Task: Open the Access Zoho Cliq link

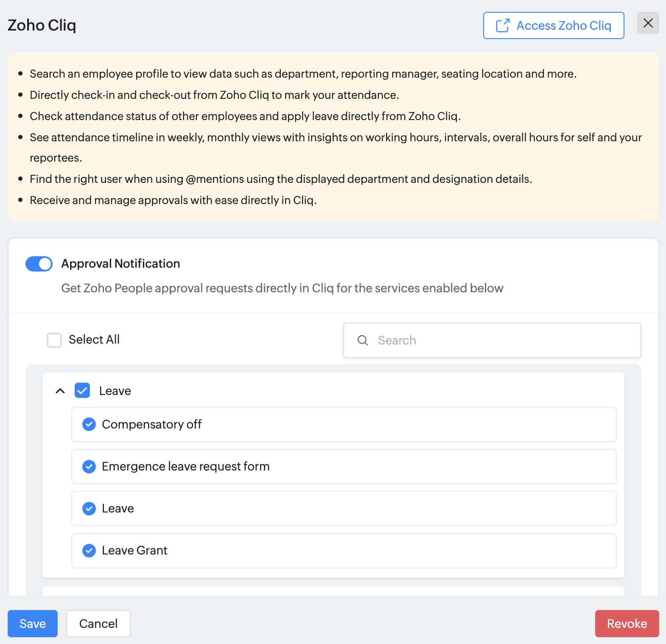Action: click(x=563, y=25)
